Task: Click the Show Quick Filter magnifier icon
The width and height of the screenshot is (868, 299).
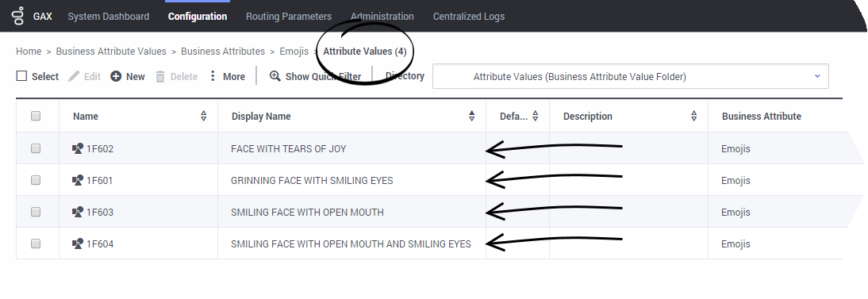Action: [x=275, y=76]
